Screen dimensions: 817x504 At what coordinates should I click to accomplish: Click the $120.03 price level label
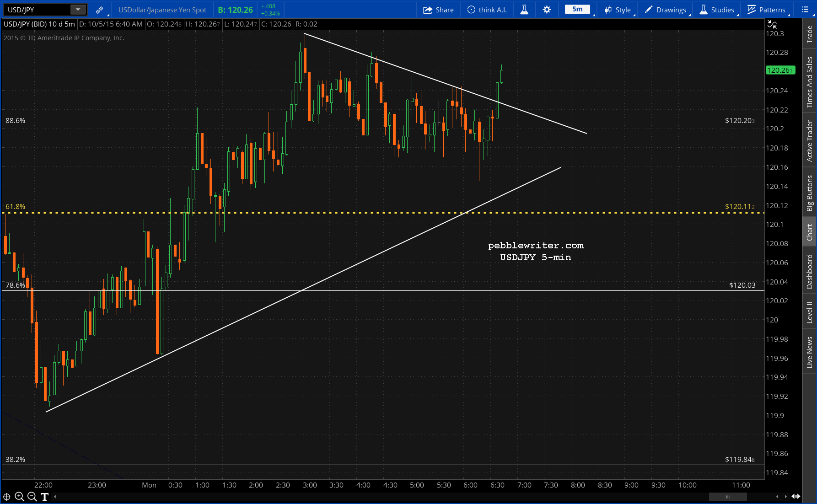click(742, 285)
